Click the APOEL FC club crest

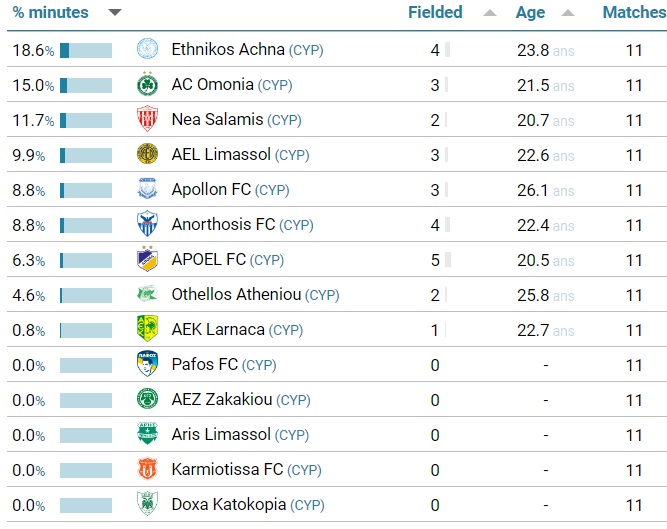147,259
